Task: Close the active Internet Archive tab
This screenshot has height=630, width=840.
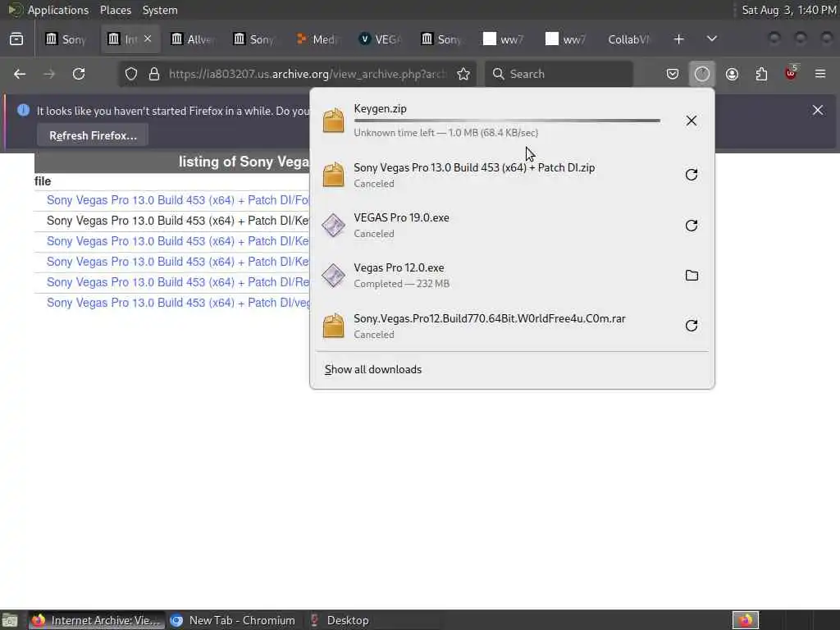Action: pyautogui.click(x=148, y=39)
